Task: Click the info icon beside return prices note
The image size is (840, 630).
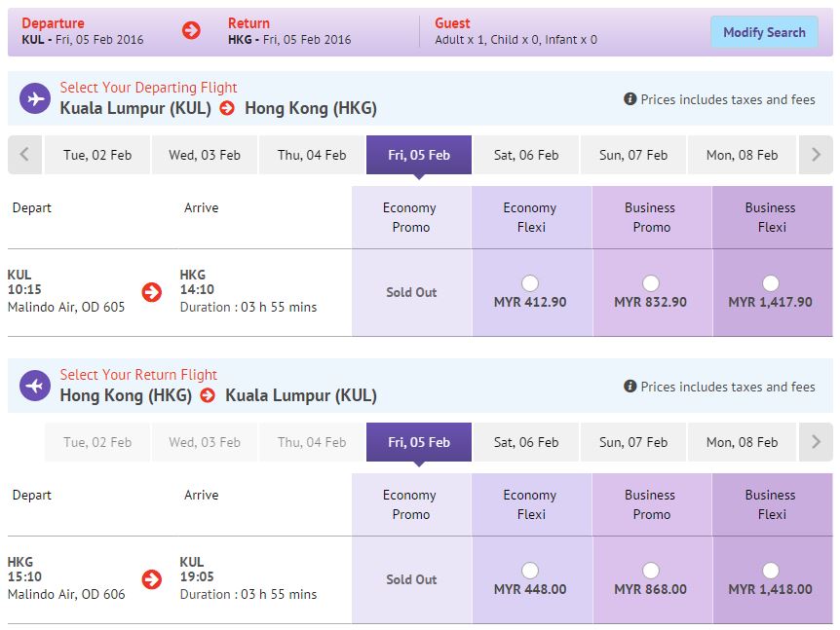Action: pyautogui.click(x=630, y=387)
